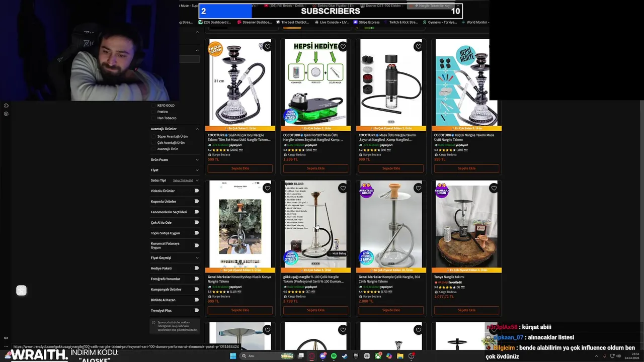Click Satıcı Tipi Nedir link
This screenshot has height=362, width=644.
[x=183, y=180]
